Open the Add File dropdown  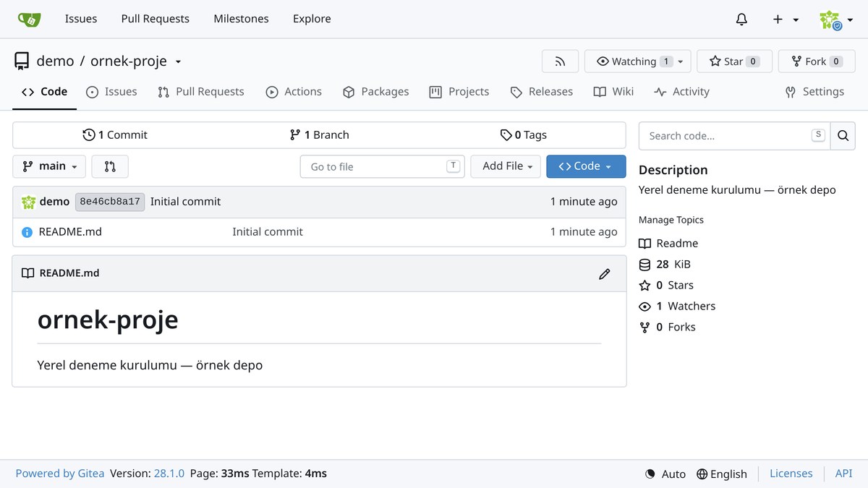[x=506, y=166]
